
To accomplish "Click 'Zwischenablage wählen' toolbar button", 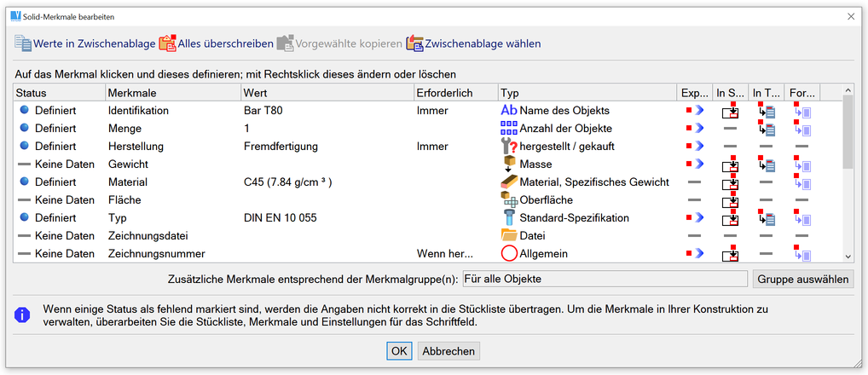I will (x=473, y=43).
